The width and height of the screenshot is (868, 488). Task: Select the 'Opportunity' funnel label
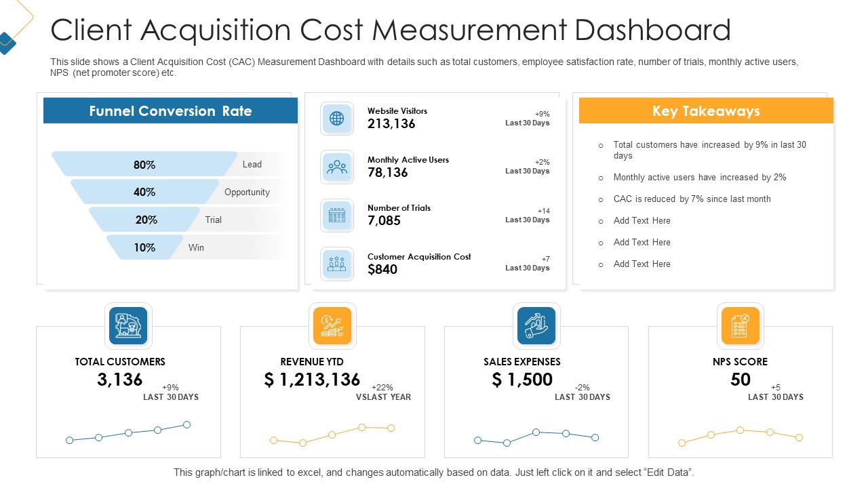[247, 192]
